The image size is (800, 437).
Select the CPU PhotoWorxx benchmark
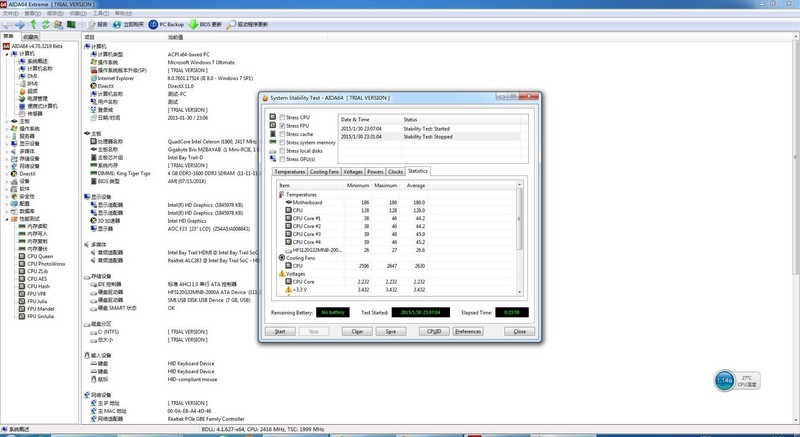click(46, 264)
